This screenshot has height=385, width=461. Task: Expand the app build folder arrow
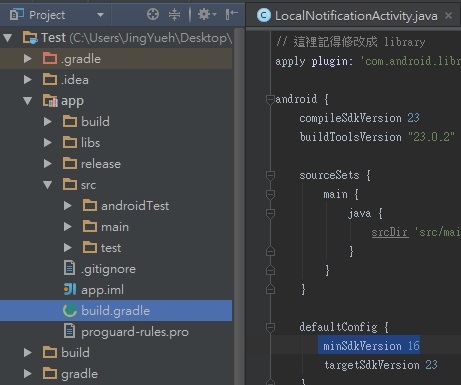point(48,122)
